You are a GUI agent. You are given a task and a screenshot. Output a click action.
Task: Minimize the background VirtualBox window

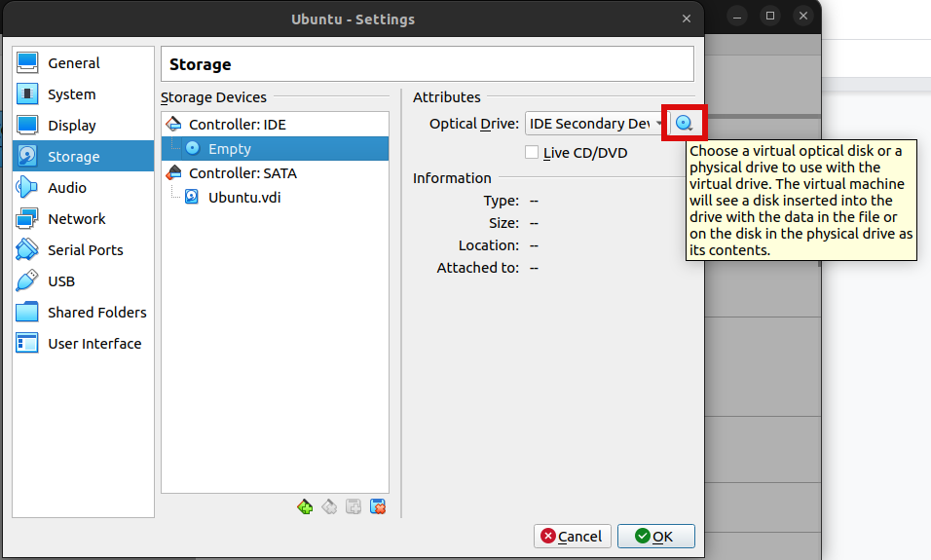coord(737,16)
